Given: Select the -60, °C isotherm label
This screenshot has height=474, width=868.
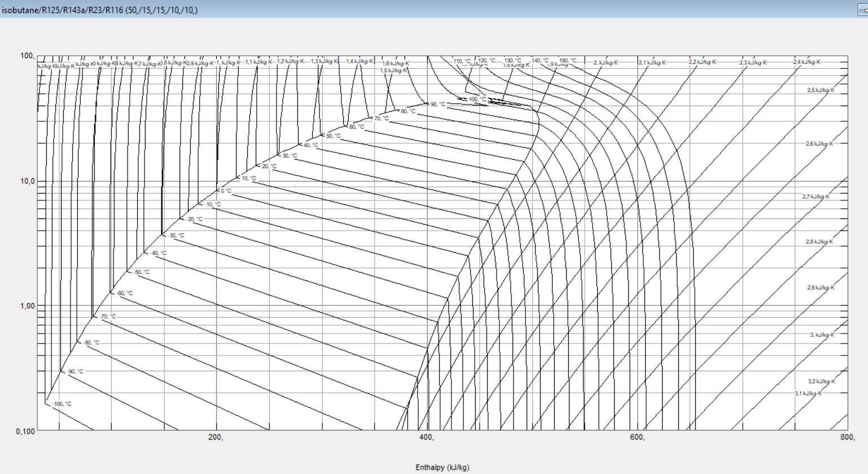Looking at the screenshot, I should [124, 293].
